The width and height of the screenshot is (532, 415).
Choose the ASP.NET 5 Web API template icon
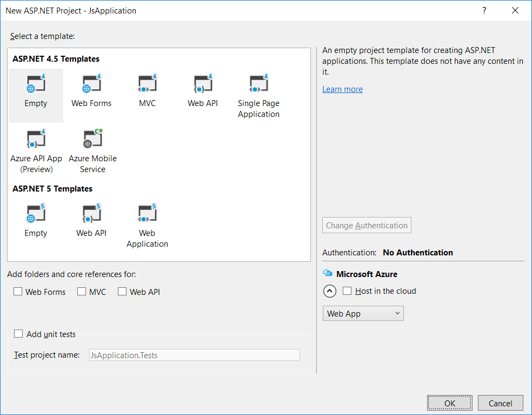(91, 213)
